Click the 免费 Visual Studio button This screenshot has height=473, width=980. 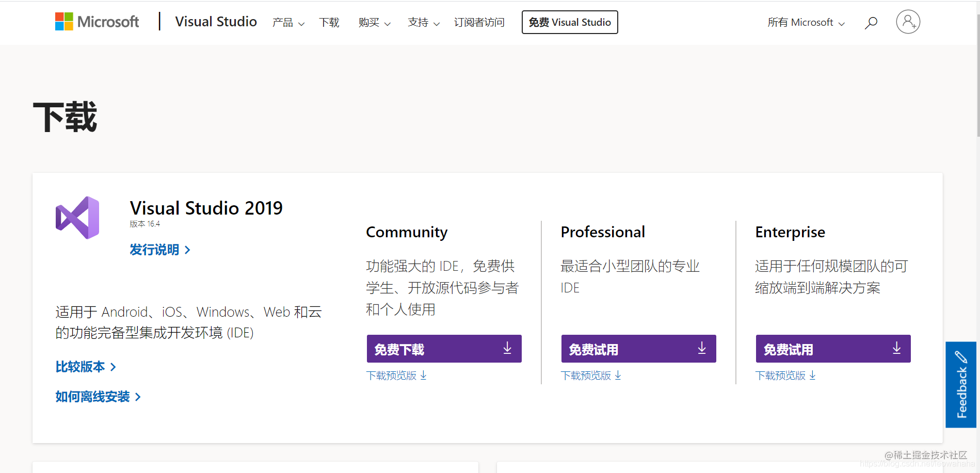click(x=569, y=22)
